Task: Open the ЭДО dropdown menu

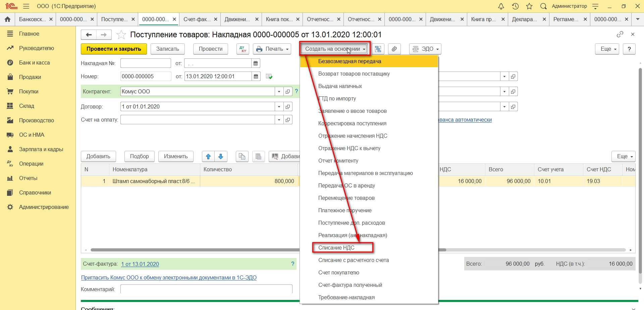Action: pyautogui.click(x=425, y=49)
